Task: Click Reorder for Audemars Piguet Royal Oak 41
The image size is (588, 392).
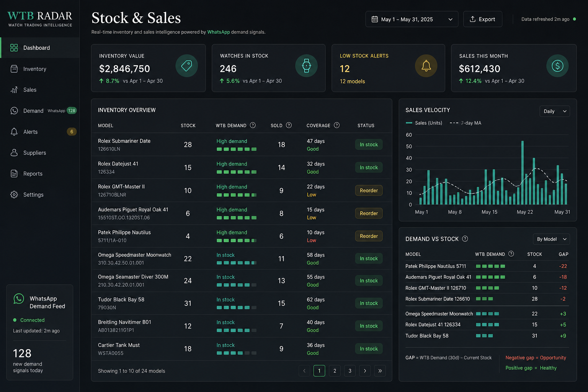Action: [x=369, y=213]
